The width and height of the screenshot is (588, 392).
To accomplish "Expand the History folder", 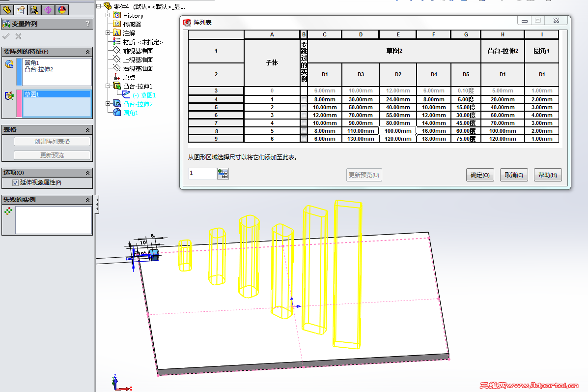I will pos(108,15).
